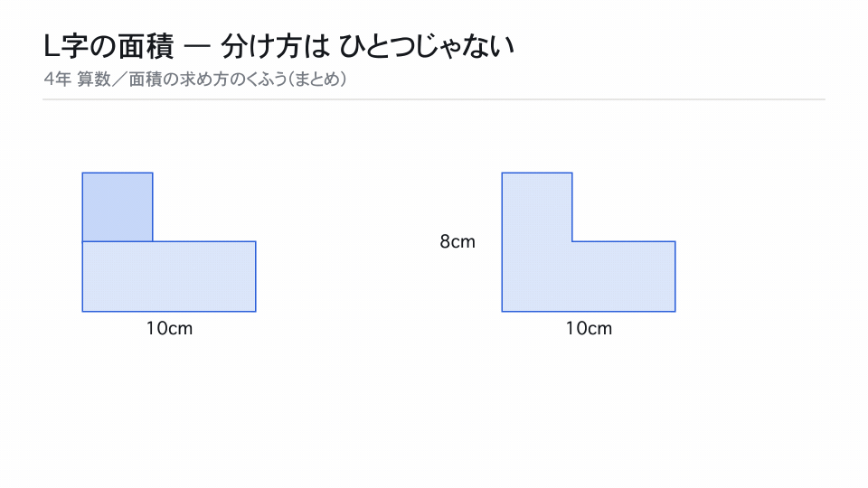Select the subtitle text starting with 4年 算数
The width and height of the screenshot is (868, 488).
pos(195,80)
